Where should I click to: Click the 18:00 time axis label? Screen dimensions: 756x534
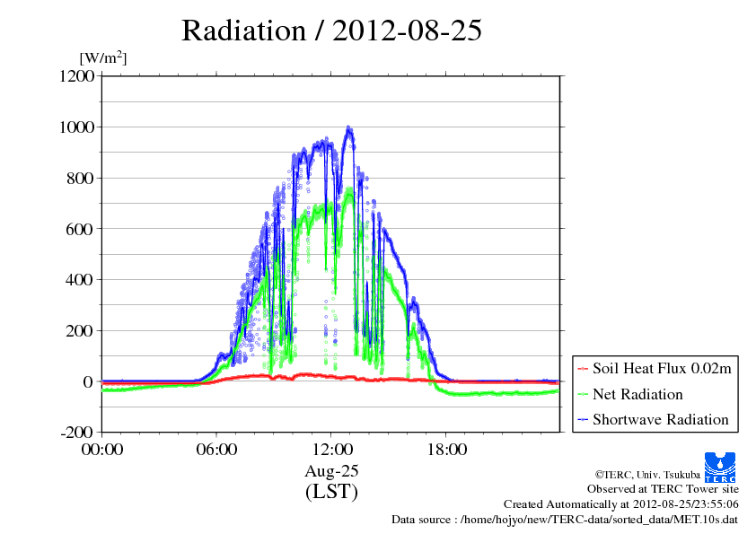(446, 450)
